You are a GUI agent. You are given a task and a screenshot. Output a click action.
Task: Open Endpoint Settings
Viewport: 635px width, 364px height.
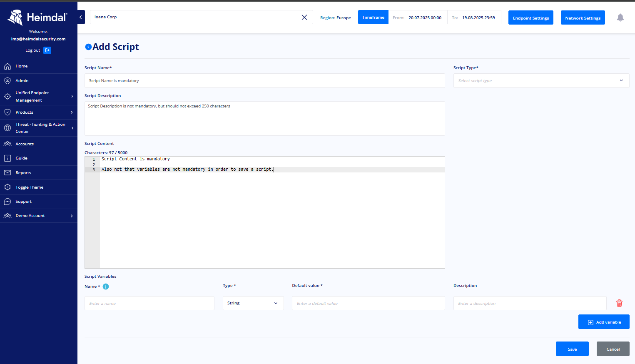click(x=530, y=18)
